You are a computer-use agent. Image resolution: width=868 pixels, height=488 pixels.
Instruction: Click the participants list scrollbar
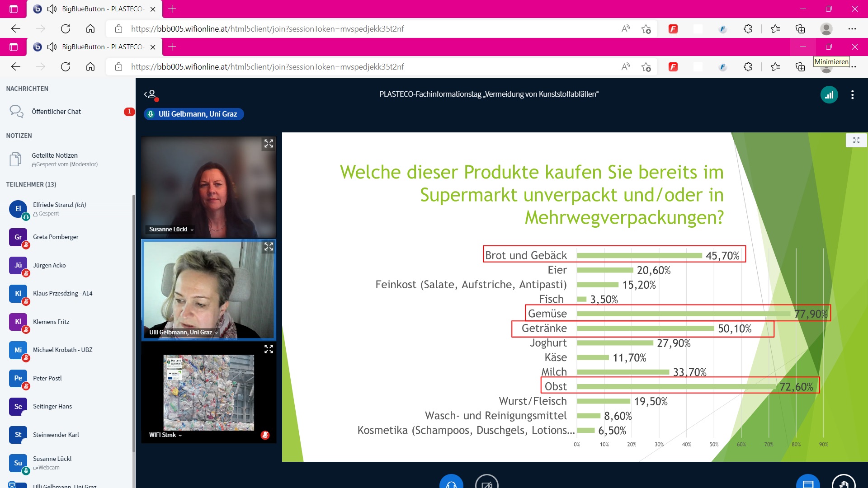pyautogui.click(x=133, y=323)
